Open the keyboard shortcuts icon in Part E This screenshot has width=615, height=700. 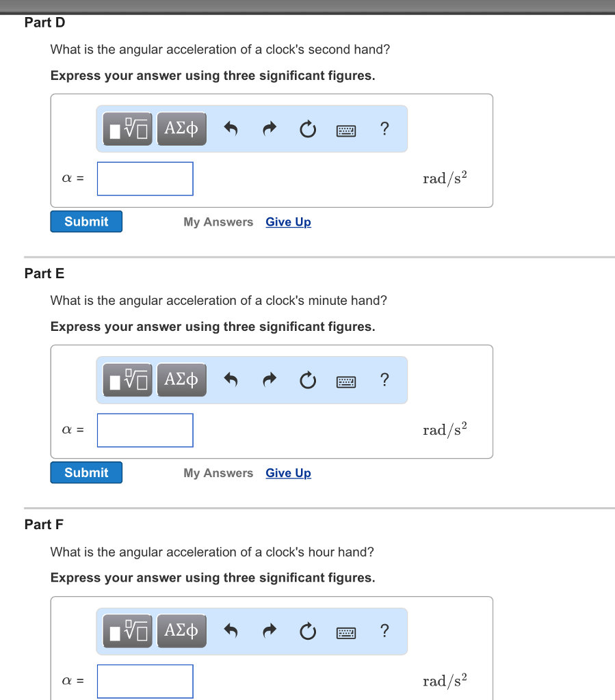345,381
